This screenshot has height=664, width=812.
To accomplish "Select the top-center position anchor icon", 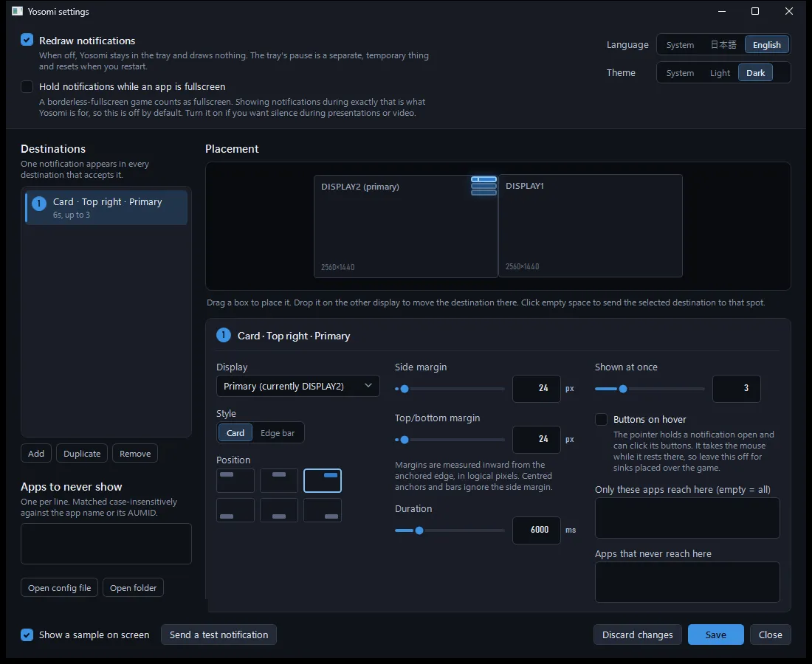I will [278, 480].
